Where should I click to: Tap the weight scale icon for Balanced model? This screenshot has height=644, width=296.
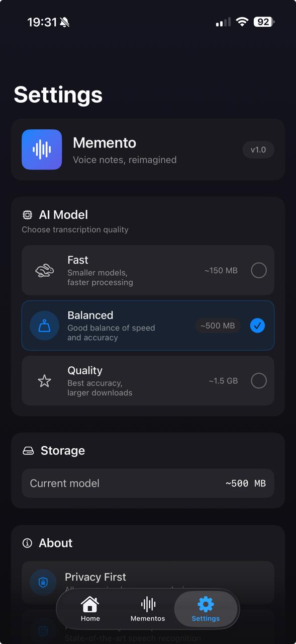[x=44, y=326]
